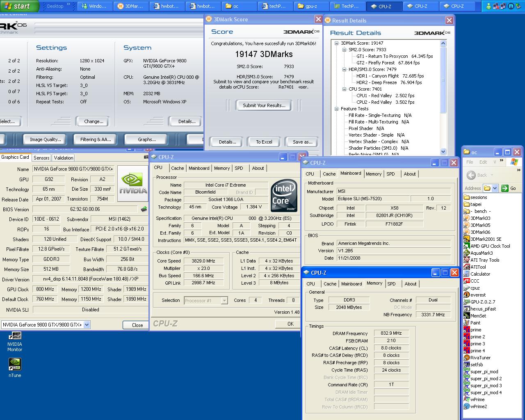Collapse the SM2.0 Score node
This screenshot has height=420, width=525.
344,50
